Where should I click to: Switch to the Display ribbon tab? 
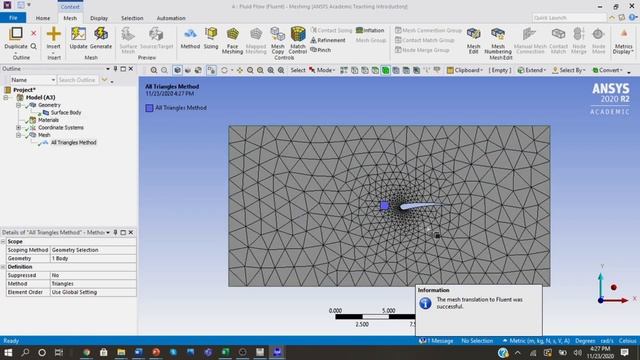(99, 18)
